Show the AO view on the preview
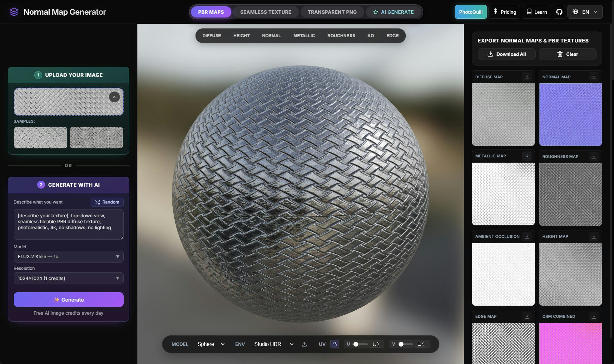 point(370,36)
